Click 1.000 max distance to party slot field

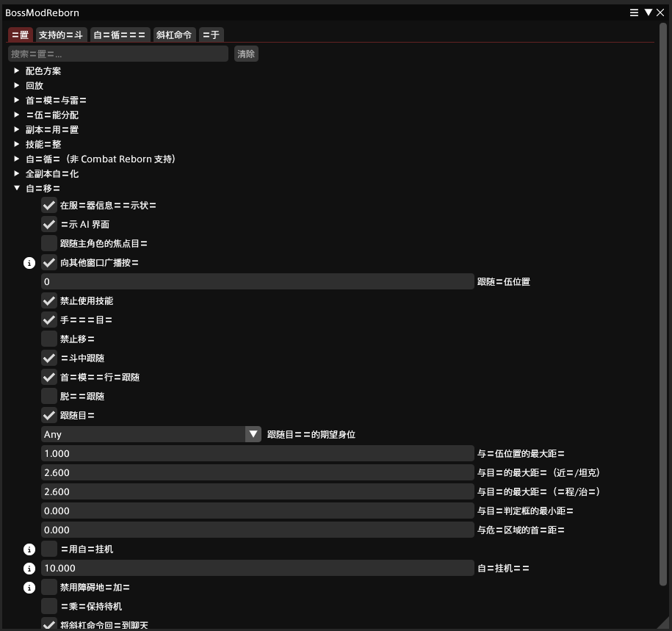(258, 453)
